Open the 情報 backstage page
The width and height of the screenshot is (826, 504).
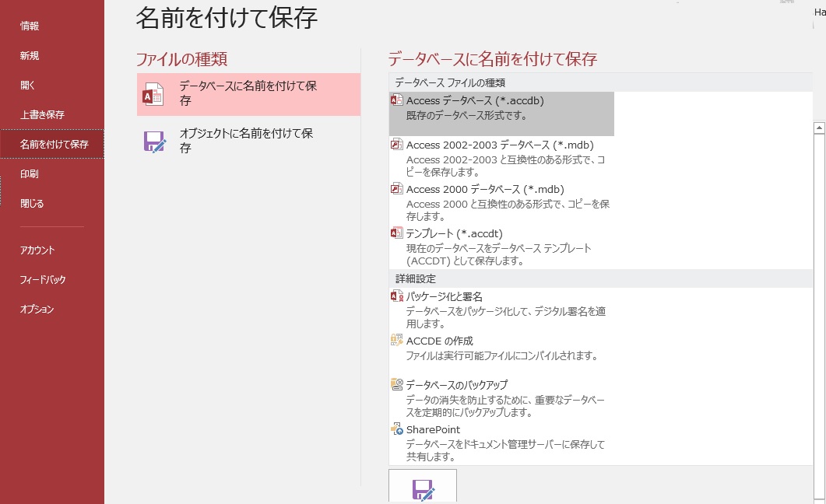[30, 26]
